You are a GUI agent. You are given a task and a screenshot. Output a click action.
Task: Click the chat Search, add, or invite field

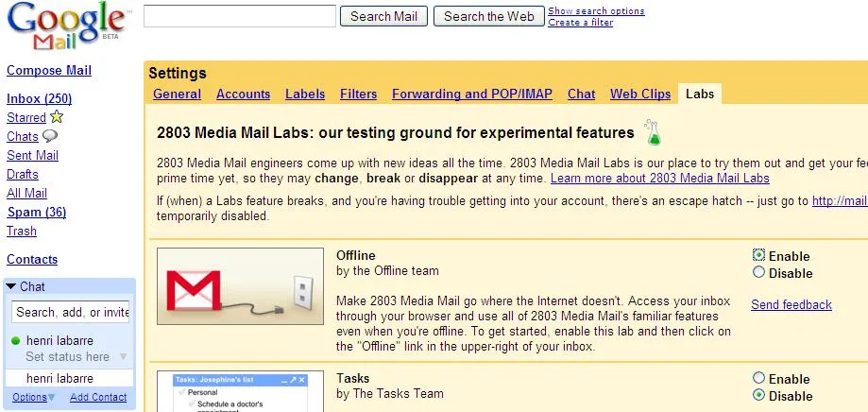70,312
